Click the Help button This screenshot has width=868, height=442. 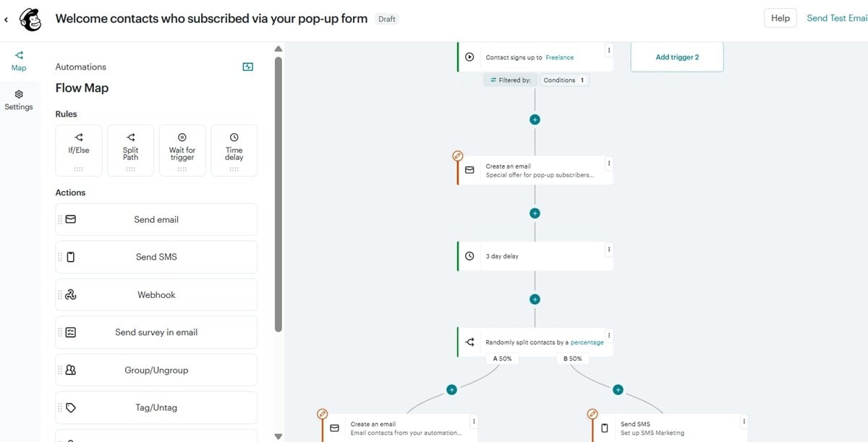click(780, 17)
